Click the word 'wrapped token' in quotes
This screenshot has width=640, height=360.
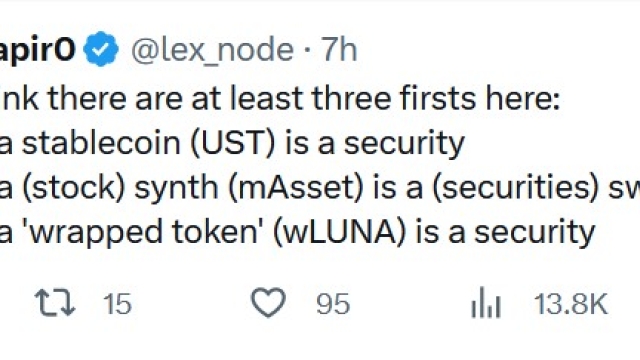pyautogui.click(x=144, y=232)
